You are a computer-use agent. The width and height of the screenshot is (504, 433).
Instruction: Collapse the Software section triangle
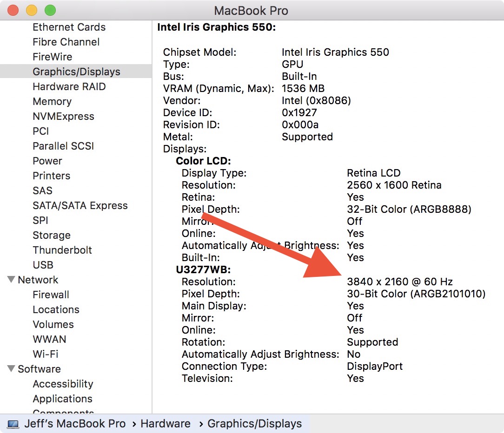pos(11,369)
